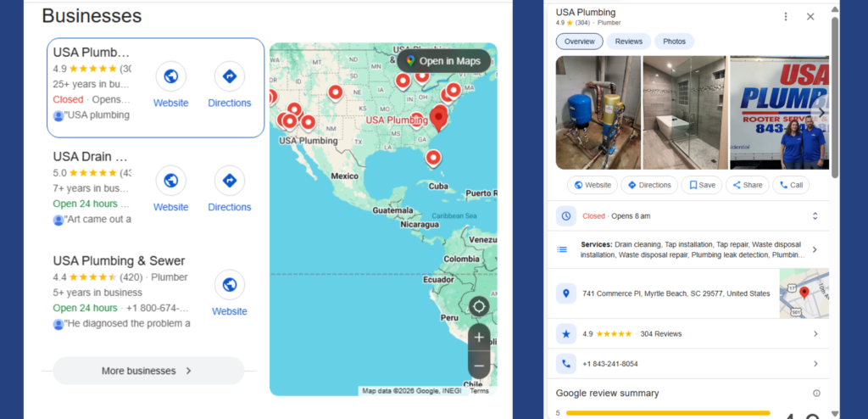
Task: Click the map's my-location target icon
Action: point(479,306)
